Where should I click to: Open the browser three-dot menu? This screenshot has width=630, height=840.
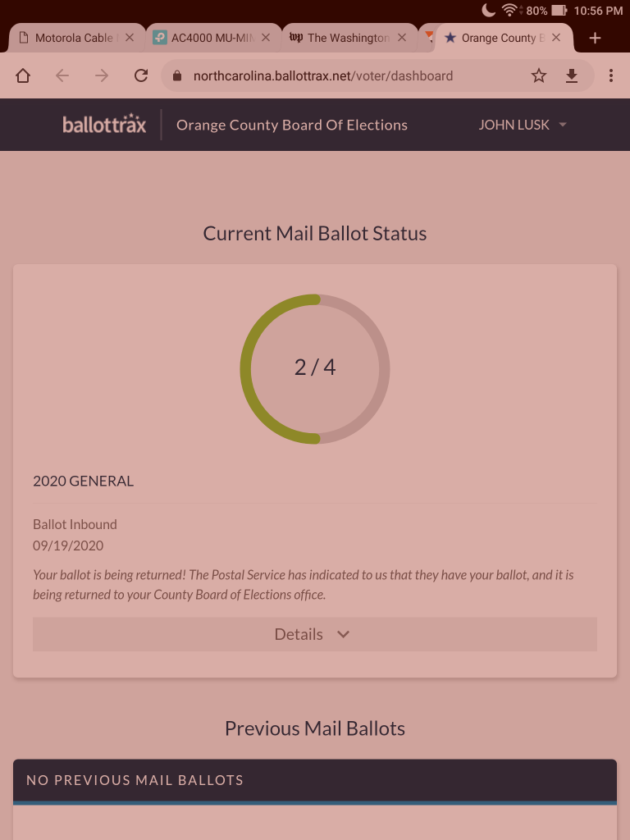click(x=611, y=75)
